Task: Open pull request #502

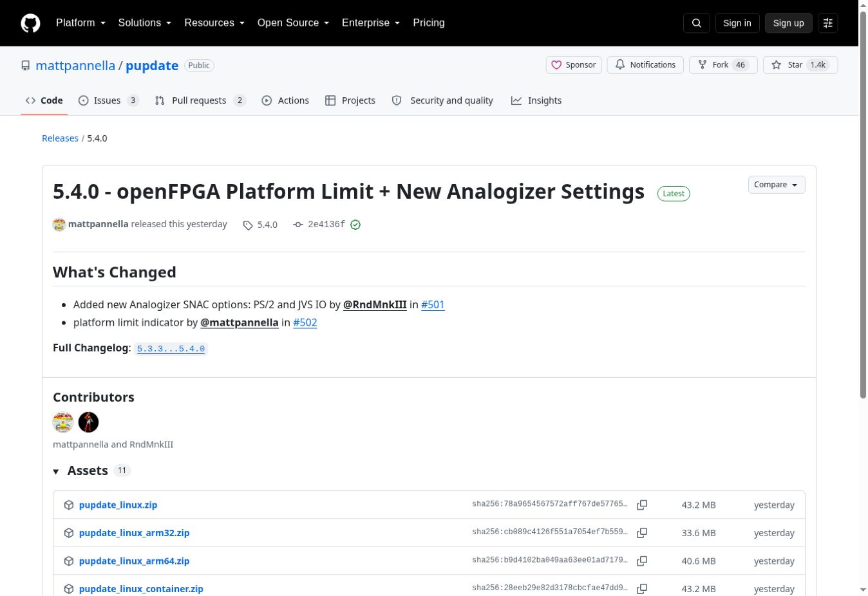Action: [305, 322]
